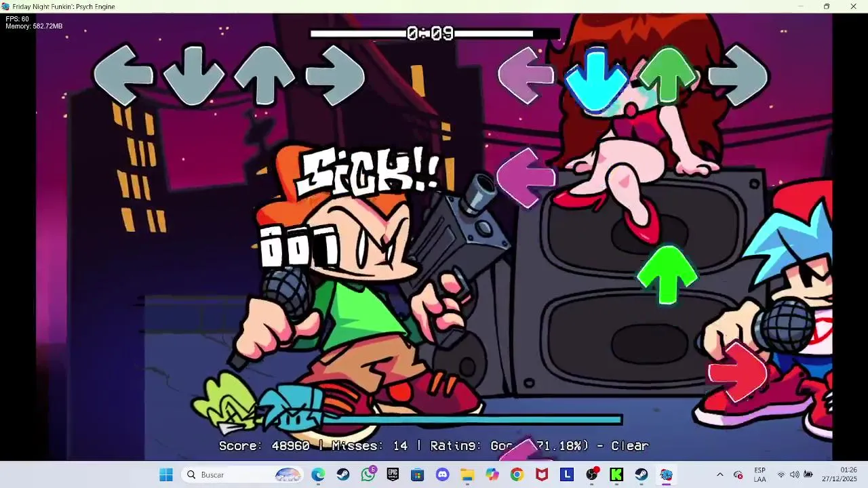Click the opponent's gray right arrow receptor
The image size is (868, 488).
335,75
